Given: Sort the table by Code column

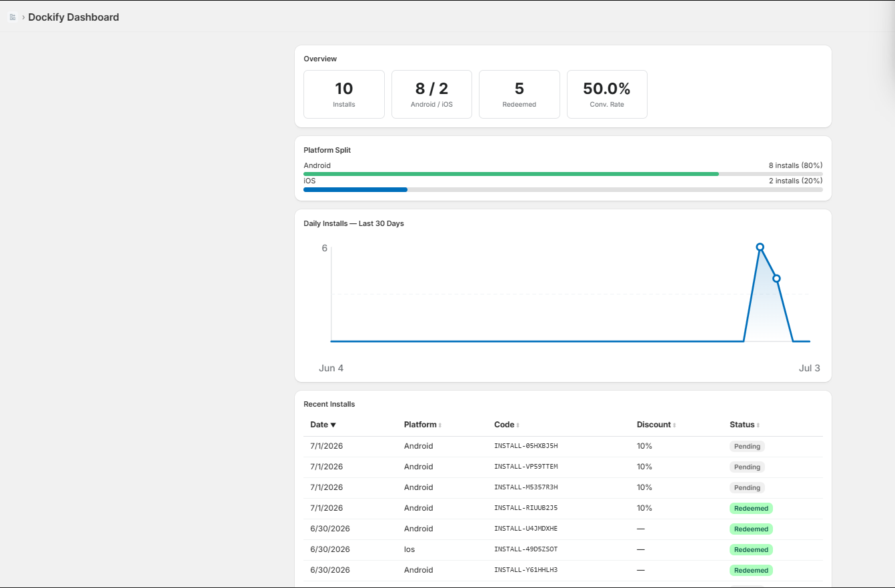Looking at the screenshot, I should 507,425.
